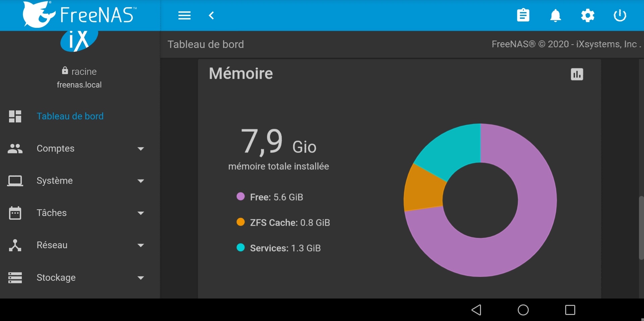Click the ZFS Cache: 0.8 GiB label
This screenshot has width=644, height=321.
[290, 223]
